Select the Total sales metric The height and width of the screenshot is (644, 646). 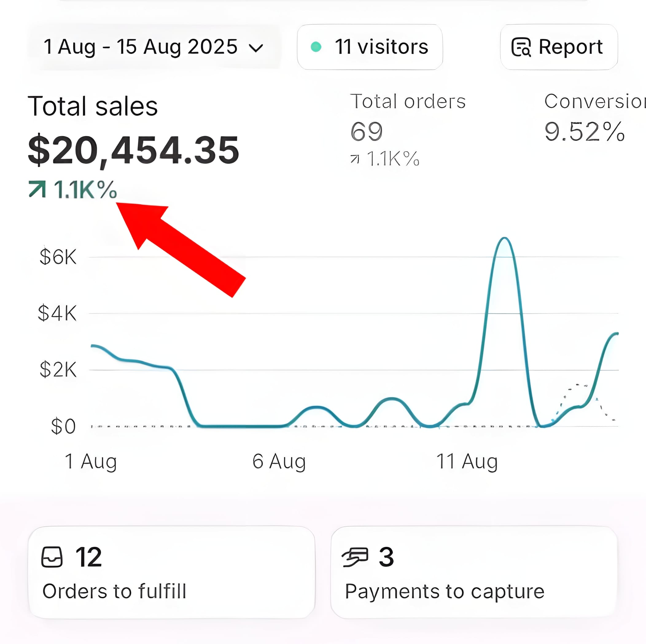tap(93, 106)
